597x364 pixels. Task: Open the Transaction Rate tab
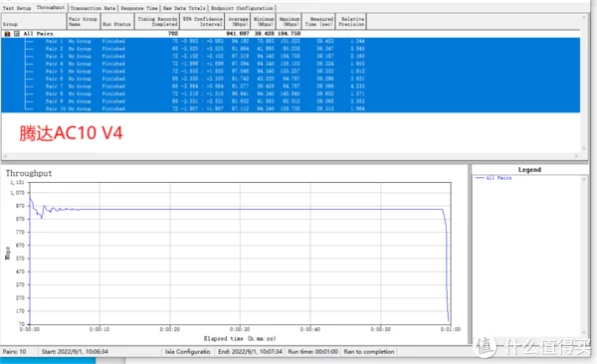[93, 8]
